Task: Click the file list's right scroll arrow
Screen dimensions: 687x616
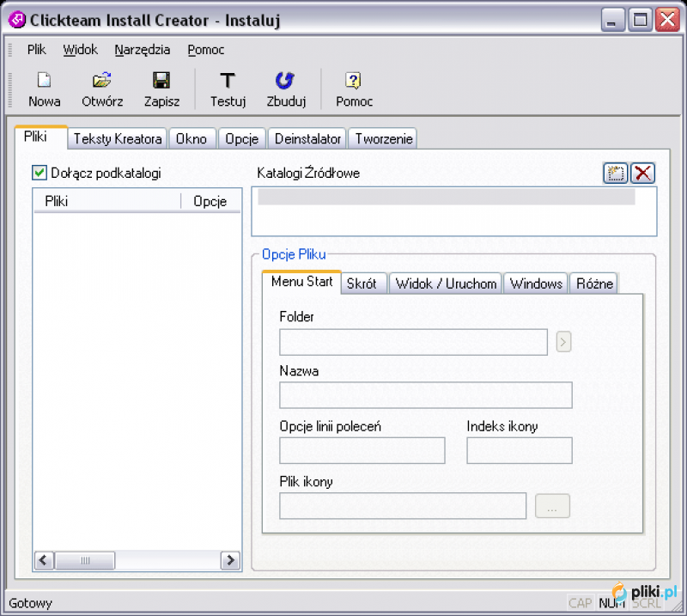Action: click(230, 560)
